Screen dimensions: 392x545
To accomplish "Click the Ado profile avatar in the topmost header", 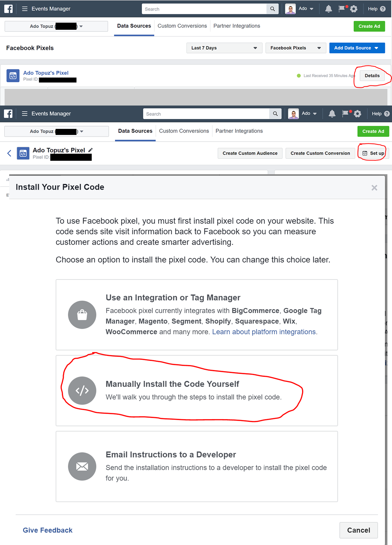I will point(290,9).
